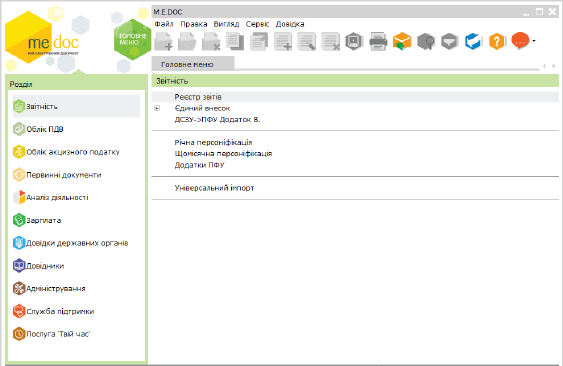Open the Послуга 'Твій час' section
This screenshot has width=563, height=366.
[76, 334]
